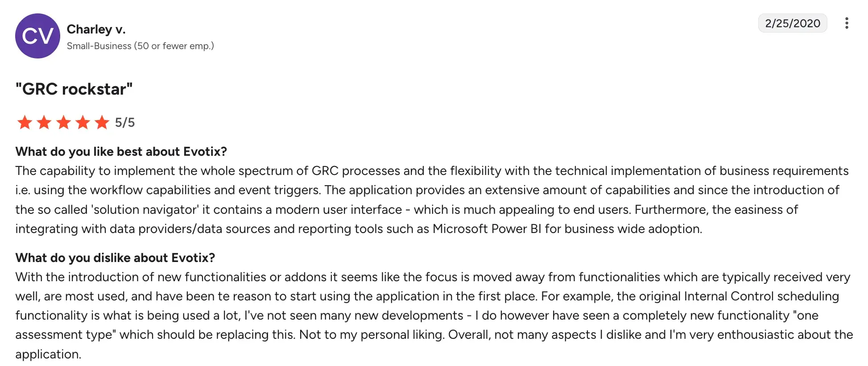The image size is (868, 366).
Task: Click the purple CV avatar
Action: (x=37, y=36)
